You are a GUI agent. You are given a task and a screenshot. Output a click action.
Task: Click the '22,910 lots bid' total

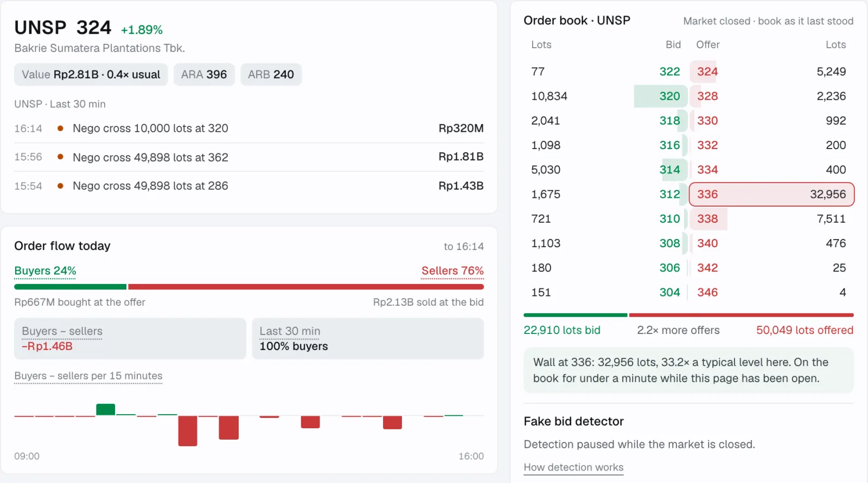562,330
